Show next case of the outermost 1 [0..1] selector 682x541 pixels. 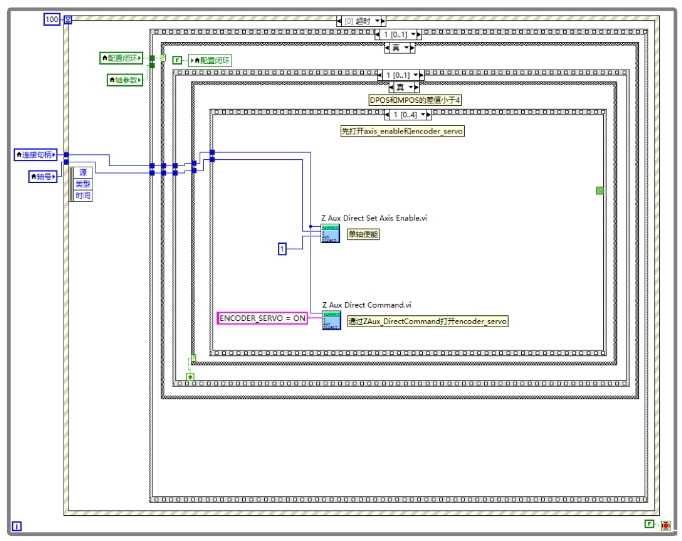(x=419, y=34)
